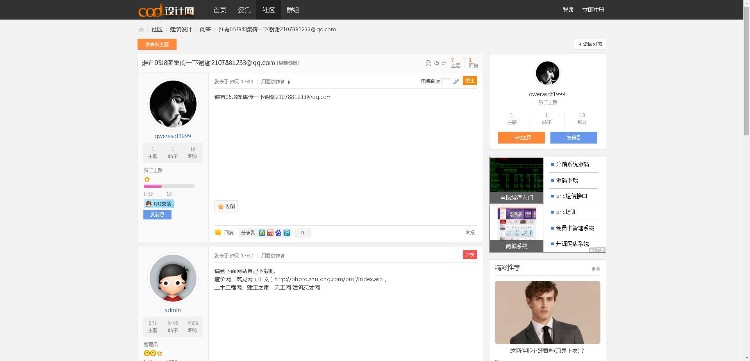
Task: Open the first item in the top navigation bar
Action: point(220,10)
